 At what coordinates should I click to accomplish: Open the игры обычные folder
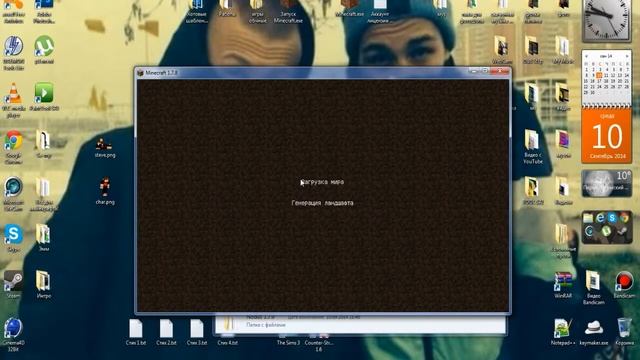[257, 11]
